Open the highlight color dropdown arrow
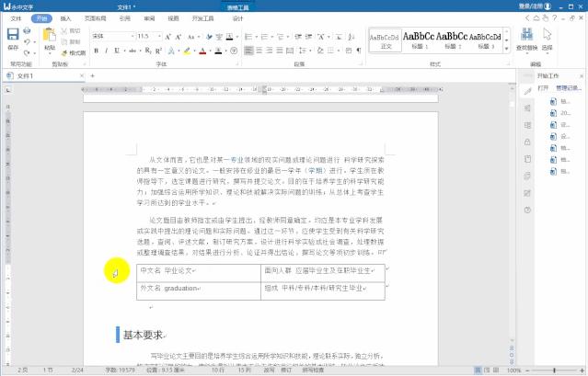This screenshot has width=588, height=376. coord(195,51)
